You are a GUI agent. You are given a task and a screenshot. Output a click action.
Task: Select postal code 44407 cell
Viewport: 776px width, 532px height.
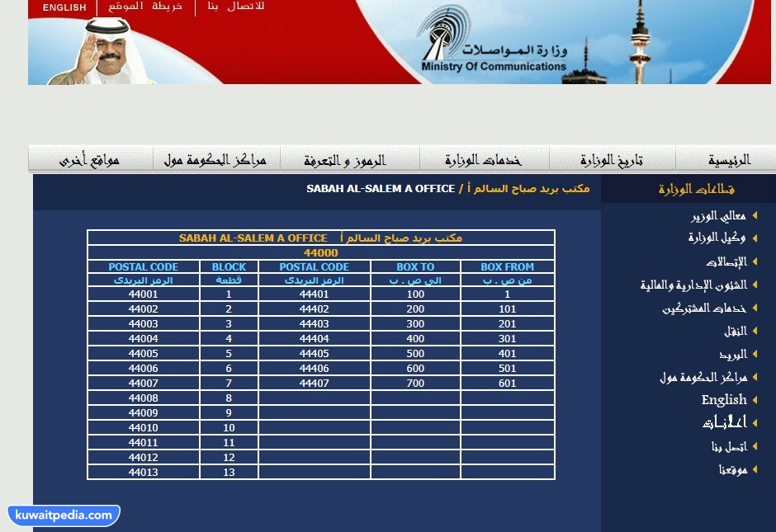click(x=314, y=384)
